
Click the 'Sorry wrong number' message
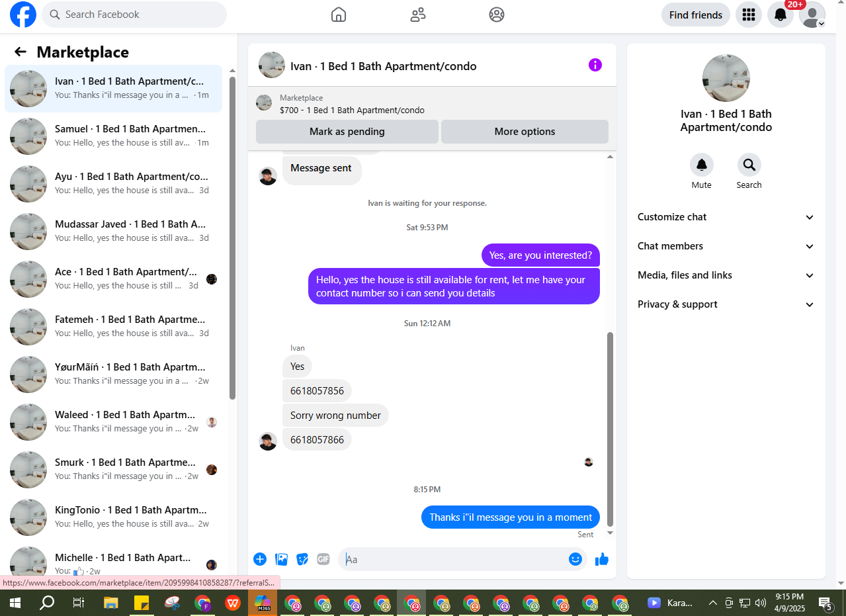point(335,416)
